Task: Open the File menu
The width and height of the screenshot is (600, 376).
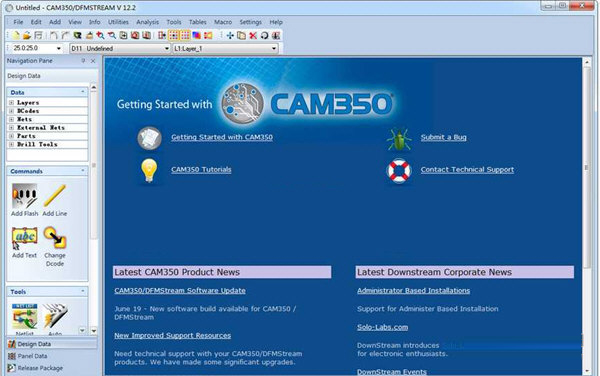Action: pyautogui.click(x=18, y=22)
